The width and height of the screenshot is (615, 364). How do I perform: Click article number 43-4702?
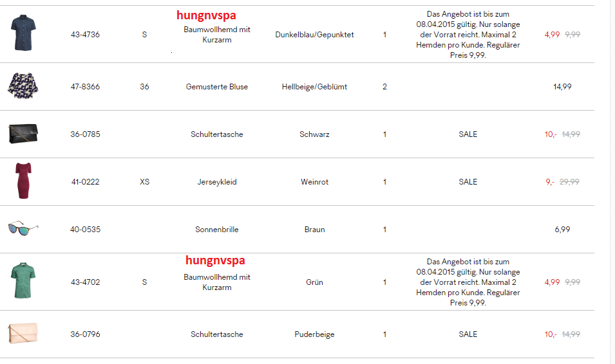click(x=85, y=282)
